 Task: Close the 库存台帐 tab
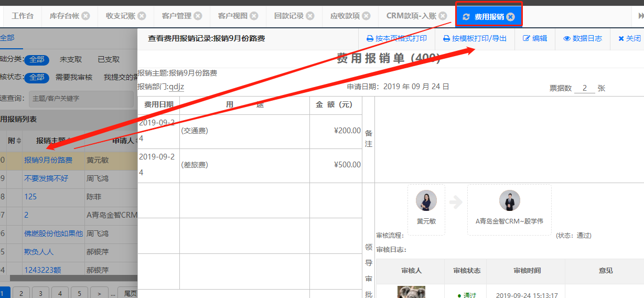(x=86, y=16)
